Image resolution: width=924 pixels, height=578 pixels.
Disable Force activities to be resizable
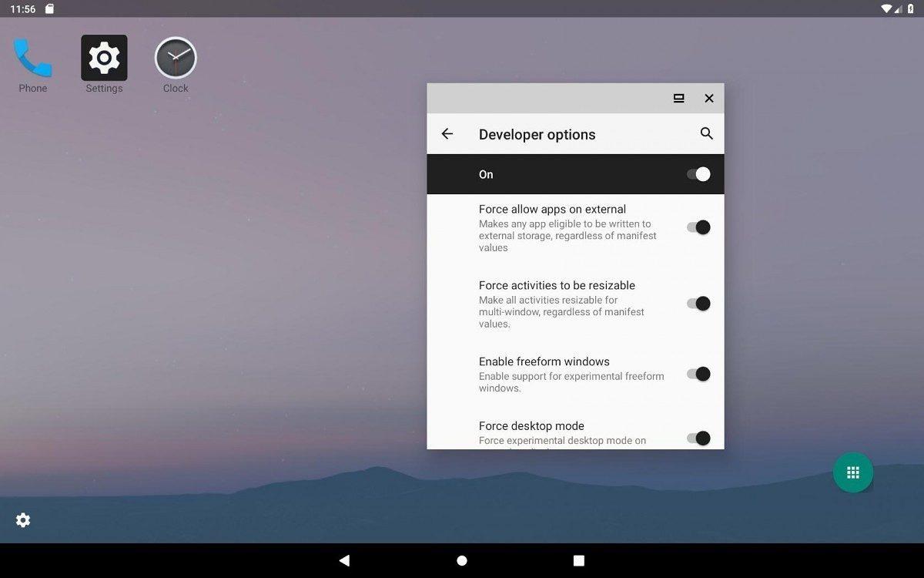pos(699,303)
